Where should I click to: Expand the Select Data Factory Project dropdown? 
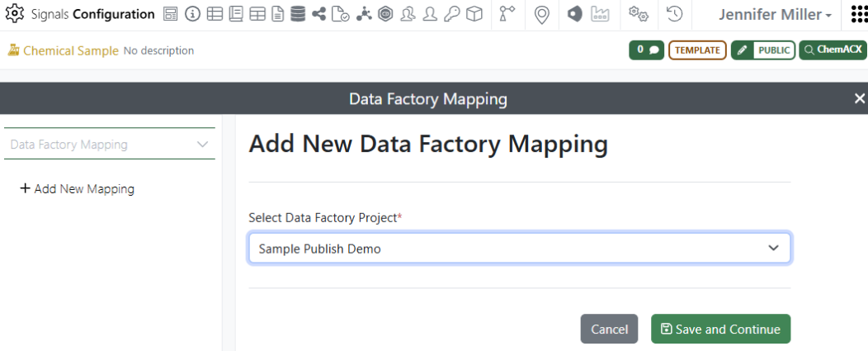pos(519,248)
